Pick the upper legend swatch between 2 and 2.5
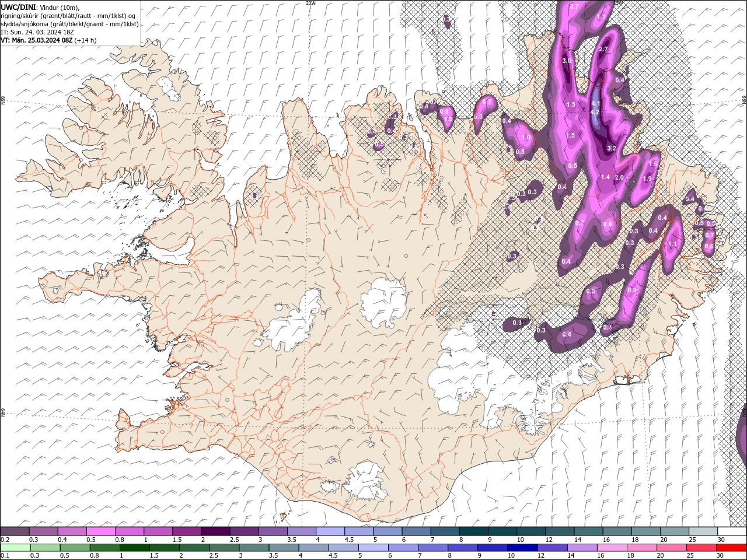The height and width of the screenshot is (560, 747). (215, 531)
